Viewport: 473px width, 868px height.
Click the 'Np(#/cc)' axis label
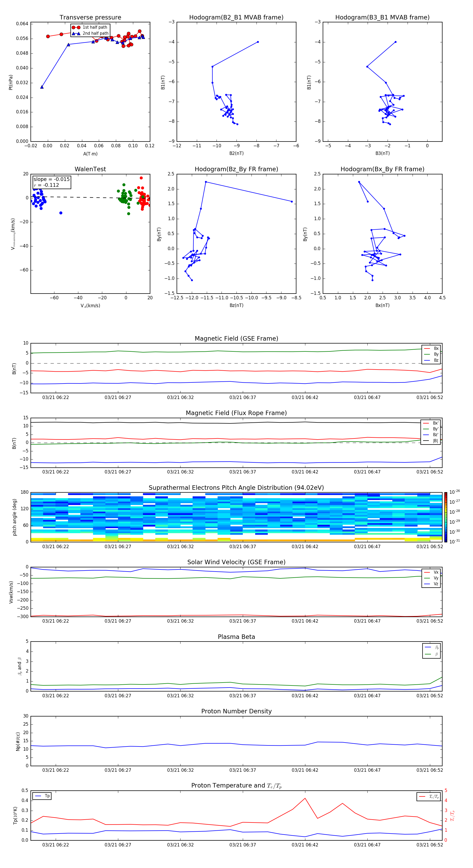click(x=18, y=741)
